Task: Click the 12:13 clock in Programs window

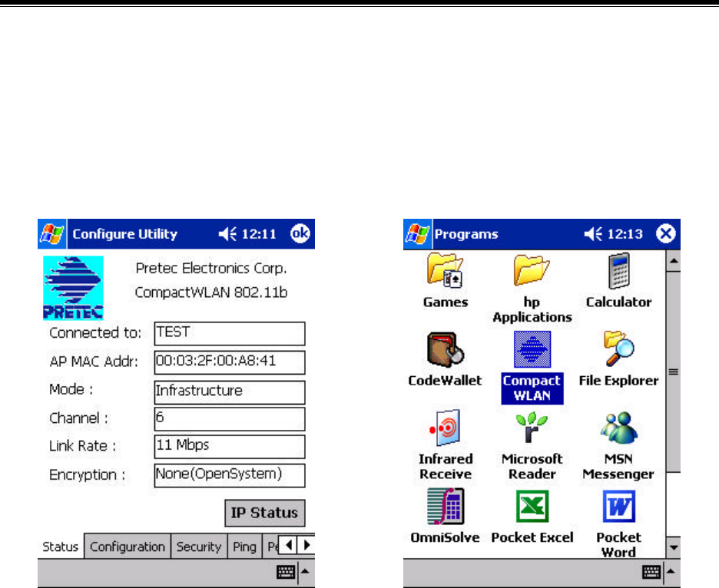Action: pyautogui.click(x=625, y=234)
